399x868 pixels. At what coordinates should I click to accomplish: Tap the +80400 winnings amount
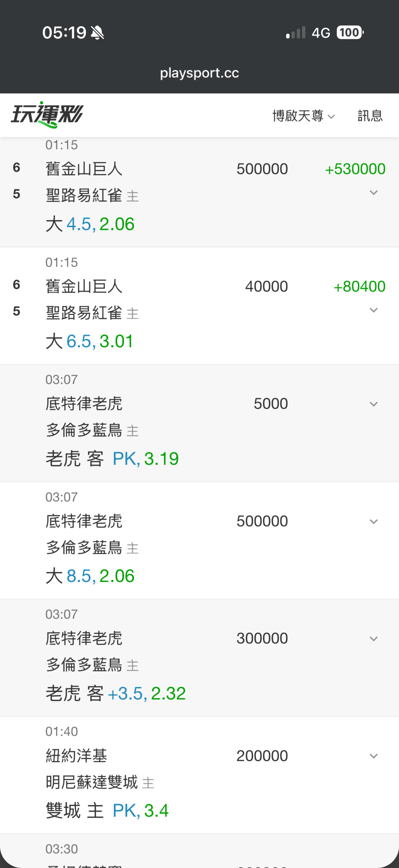[359, 286]
